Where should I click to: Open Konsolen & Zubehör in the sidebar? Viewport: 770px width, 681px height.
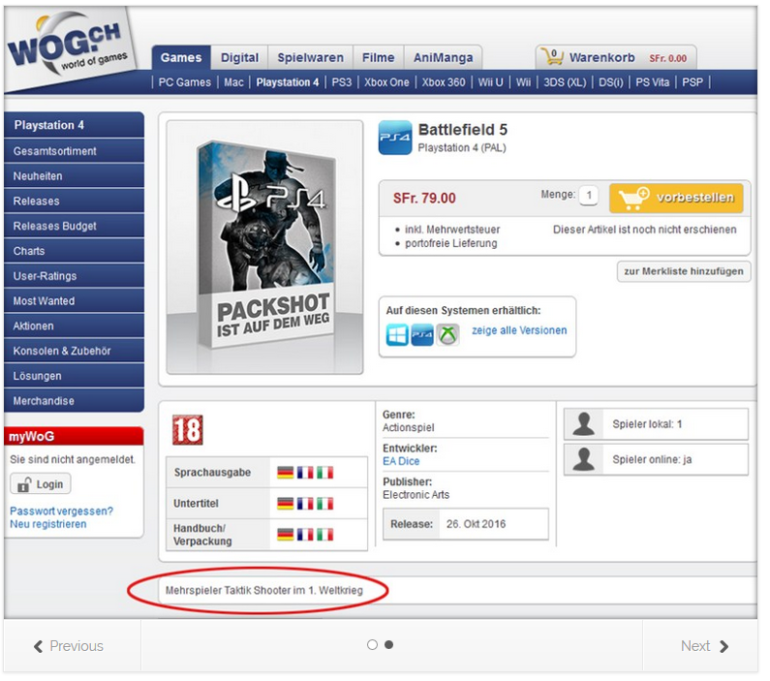[74, 352]
